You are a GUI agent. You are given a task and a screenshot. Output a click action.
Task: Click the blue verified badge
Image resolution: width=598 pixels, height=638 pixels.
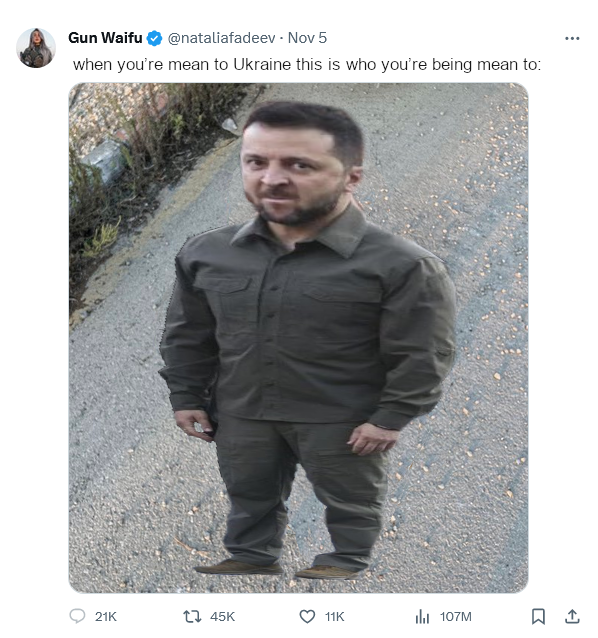[155, 38]
